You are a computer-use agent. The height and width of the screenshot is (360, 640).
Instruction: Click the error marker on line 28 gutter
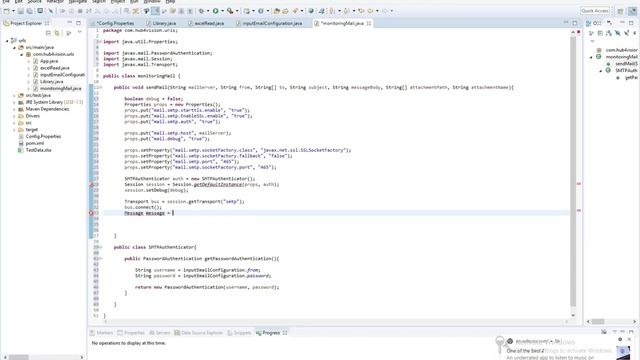pos(92,184)
